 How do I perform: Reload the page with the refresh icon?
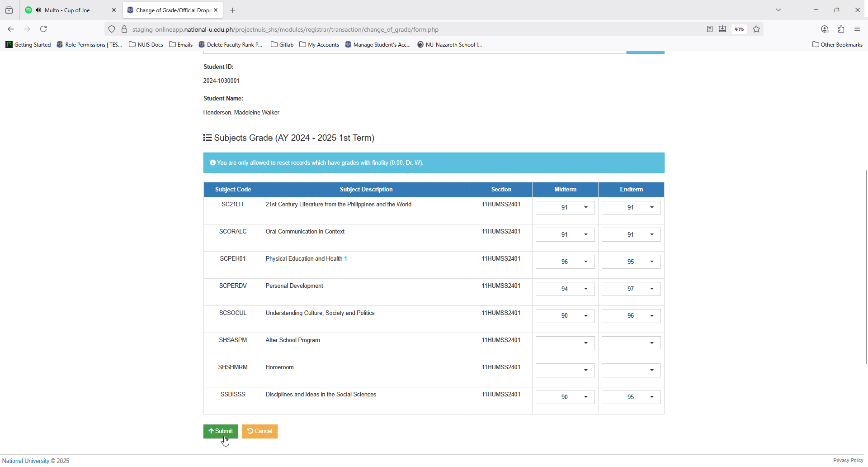point(43,29)
